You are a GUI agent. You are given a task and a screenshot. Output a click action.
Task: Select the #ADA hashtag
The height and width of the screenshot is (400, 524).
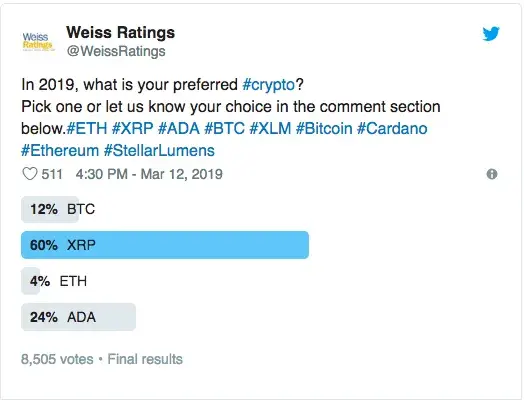pyautogui.click(x=178, y=129)
